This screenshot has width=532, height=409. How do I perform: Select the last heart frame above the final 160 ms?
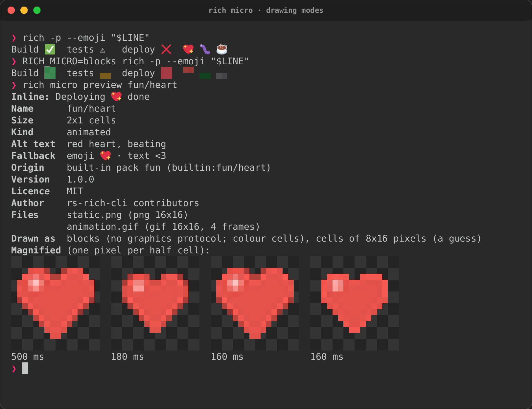[x=355, y=303]
